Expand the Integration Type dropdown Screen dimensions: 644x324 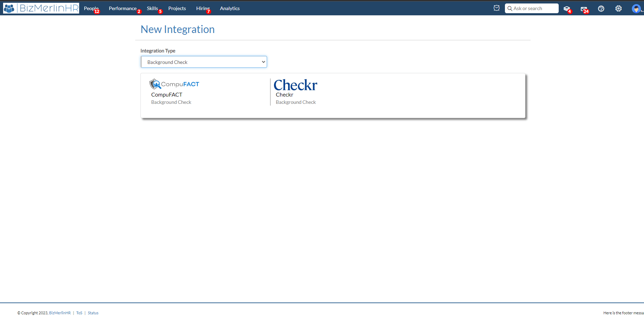click(204, 62)
